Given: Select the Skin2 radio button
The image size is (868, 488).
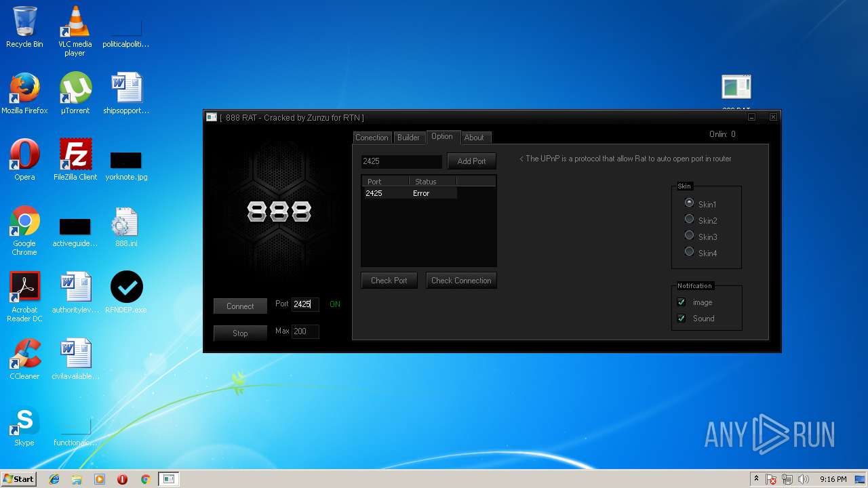Looking at the screenshot, I should click(x=690, y=219).
